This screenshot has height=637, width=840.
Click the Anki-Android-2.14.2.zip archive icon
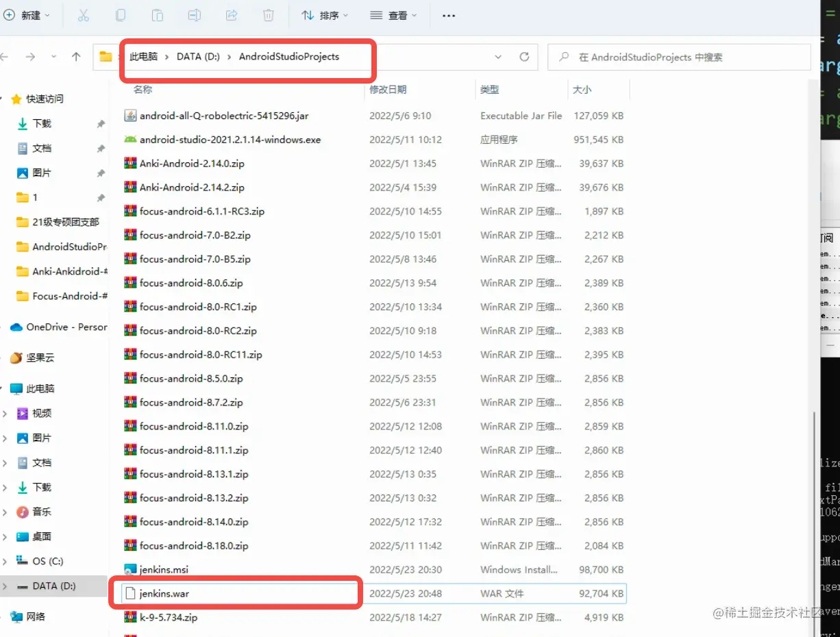pos(130,188)
